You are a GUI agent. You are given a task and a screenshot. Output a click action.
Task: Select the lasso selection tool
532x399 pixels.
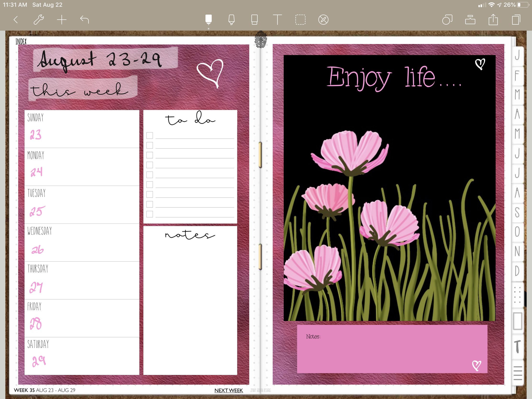300,19
